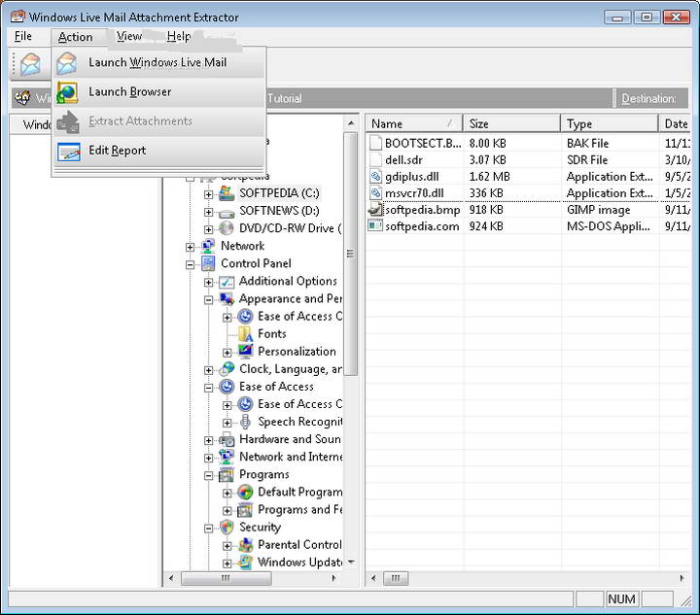Click the Network tree icon
700x615 pixels.
208,246
